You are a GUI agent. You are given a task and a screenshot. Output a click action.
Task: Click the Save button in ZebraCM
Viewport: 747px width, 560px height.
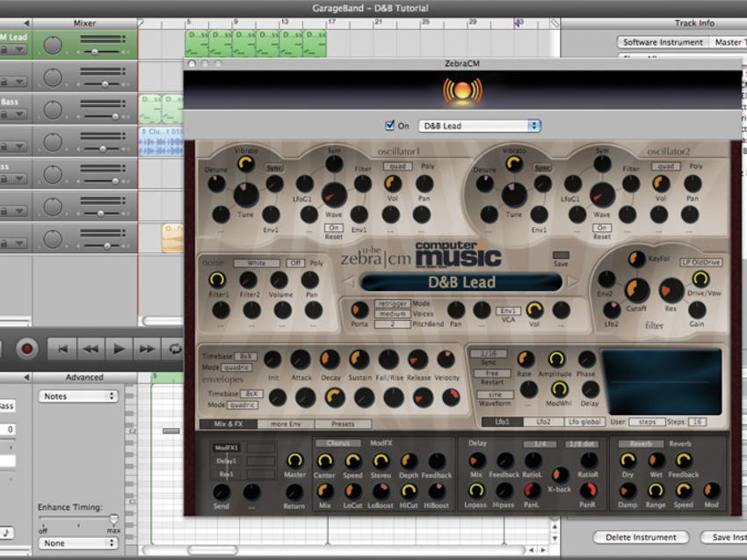pos(561,256)
